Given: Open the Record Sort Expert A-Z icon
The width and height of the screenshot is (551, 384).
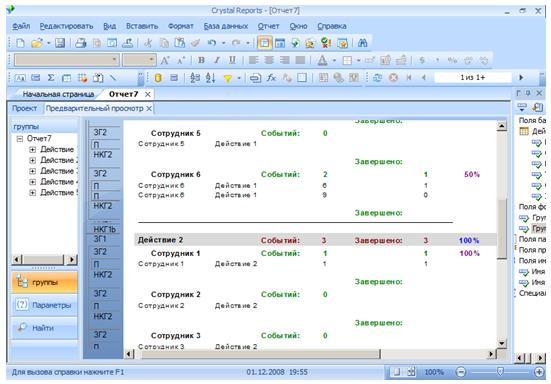Looking at the screenshot, I should (210, 78).
